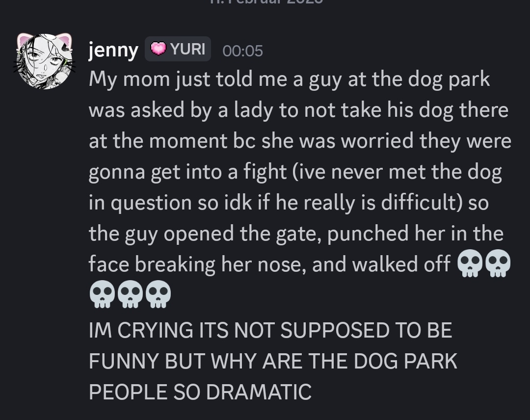Open jenny's profile avatar picture
The height and width of the screenshot is (420, 530).
(45, 61)
